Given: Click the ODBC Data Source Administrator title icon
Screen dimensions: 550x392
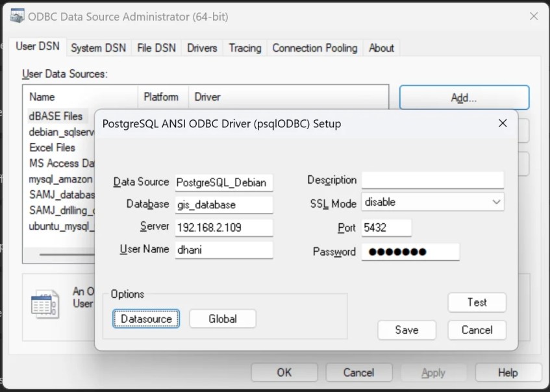Looking at the screenshot, I should point(16,16).
